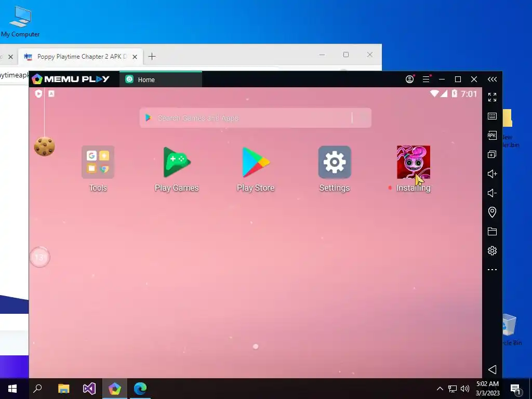Close the Poppy Playtime browser tab
Viewport: 532px width, 399px height.
[135, 57]
